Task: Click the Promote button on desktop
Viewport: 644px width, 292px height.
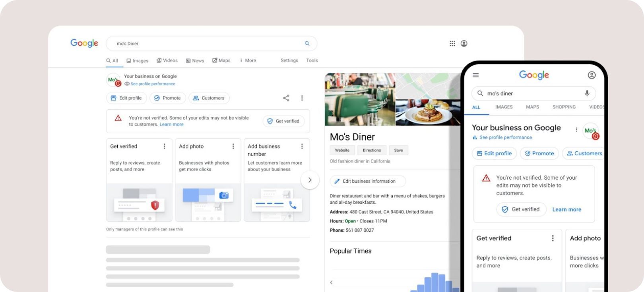Action: (x=167, y=98)
